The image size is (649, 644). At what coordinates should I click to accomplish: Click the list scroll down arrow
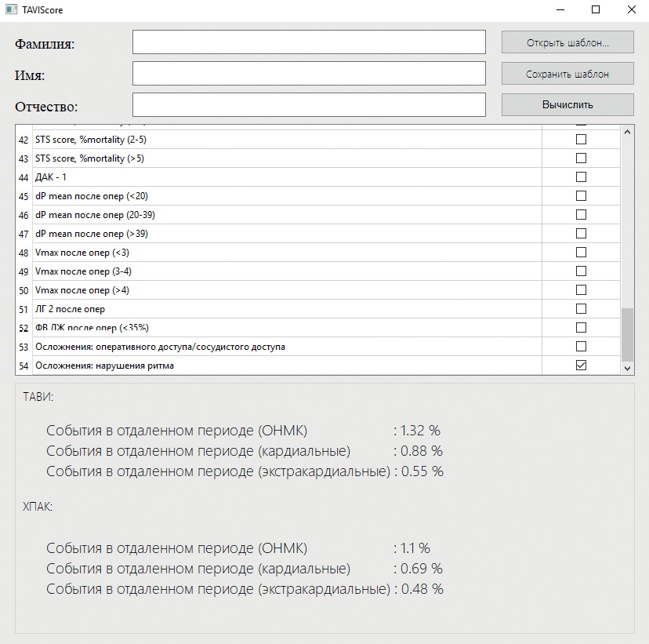[627, 368]
